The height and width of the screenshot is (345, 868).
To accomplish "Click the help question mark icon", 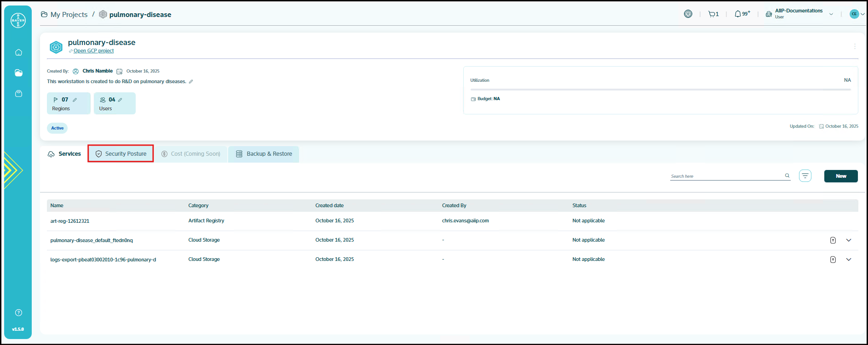I will 18,313.
